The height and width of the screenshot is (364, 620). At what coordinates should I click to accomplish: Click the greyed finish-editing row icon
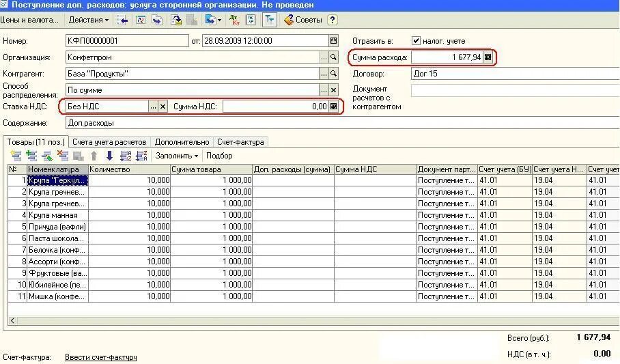coord(79,156)
